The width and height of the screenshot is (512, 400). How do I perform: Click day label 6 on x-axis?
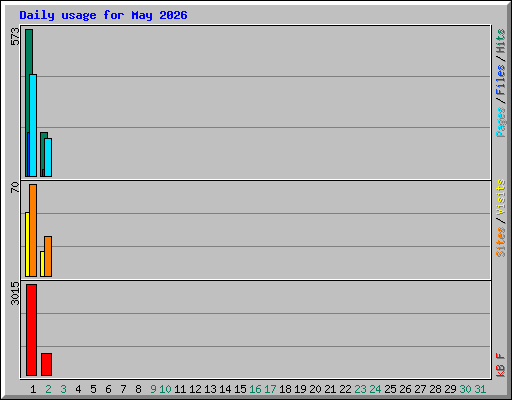108,389
